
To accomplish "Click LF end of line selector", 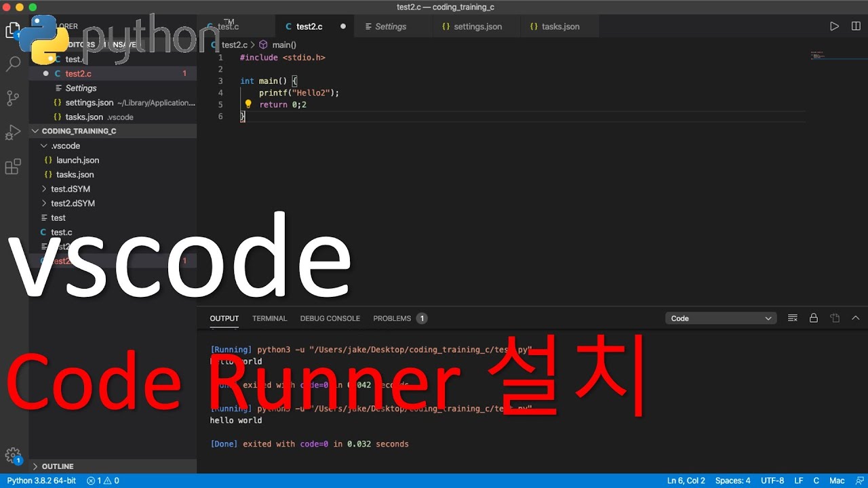I will [x=799, y=481].
